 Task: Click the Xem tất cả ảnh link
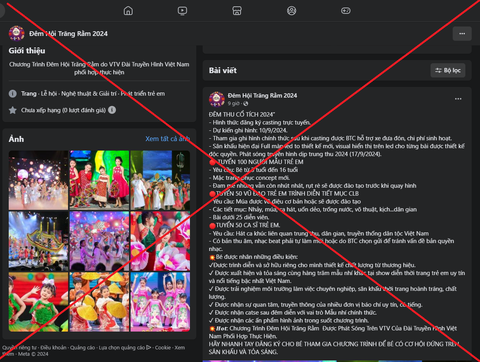click(x=167, y=139)
